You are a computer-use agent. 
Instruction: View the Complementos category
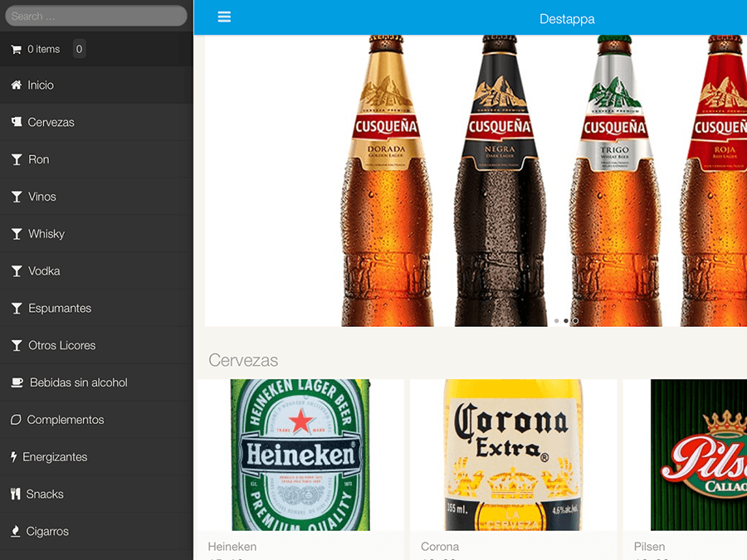click(x=97, y=420)
